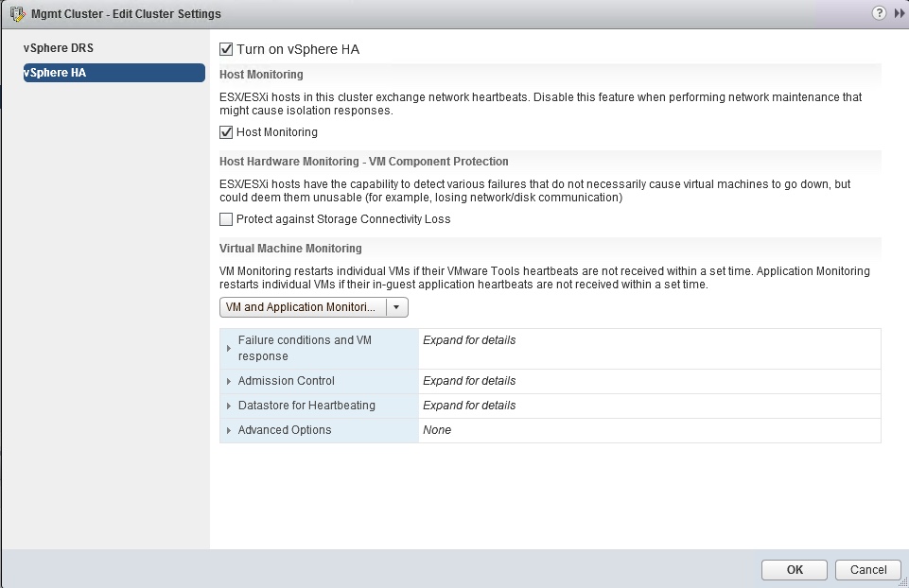Viewport: 909px width, 588px height.
Task: Expand the Admission Control section
Action: [x=230, y=381]
